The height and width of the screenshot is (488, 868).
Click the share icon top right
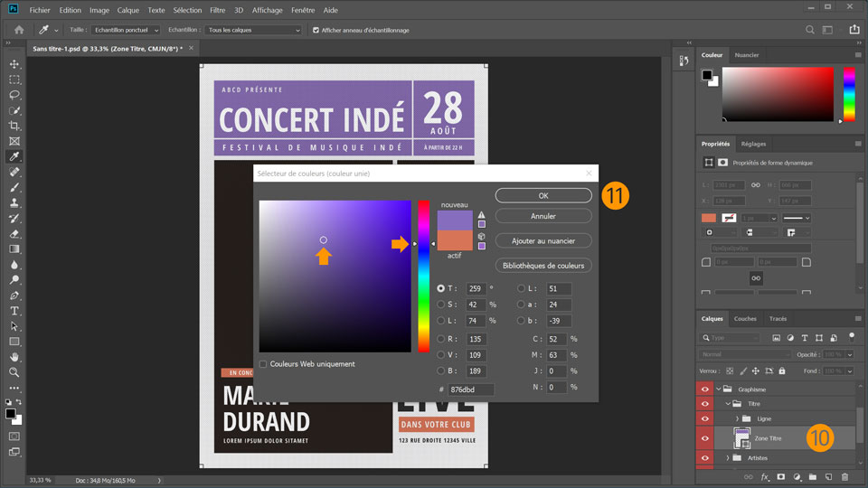click(854, 30)
